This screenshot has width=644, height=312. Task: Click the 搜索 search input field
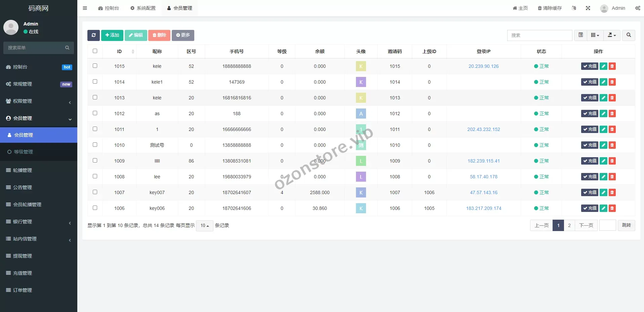[x=539, y=35]
